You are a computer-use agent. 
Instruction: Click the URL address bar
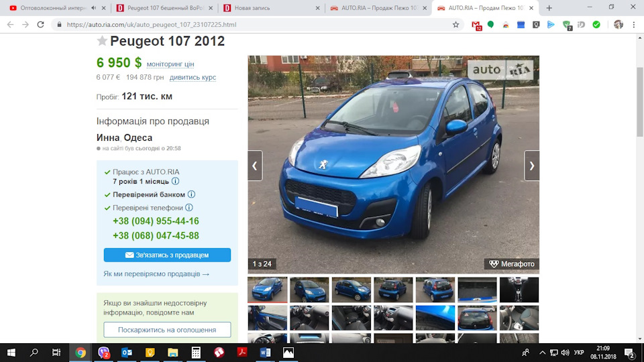[259, 25]
